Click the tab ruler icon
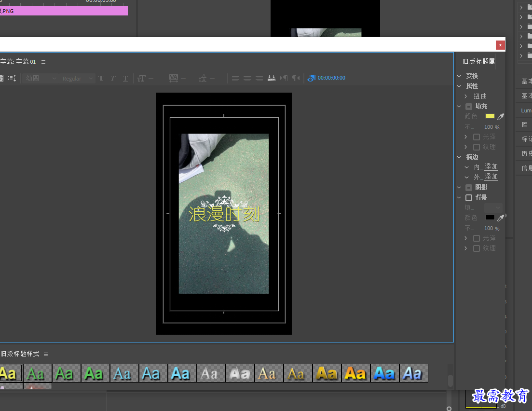The width and height of the screenshot is (532, 411). [272, 78]
